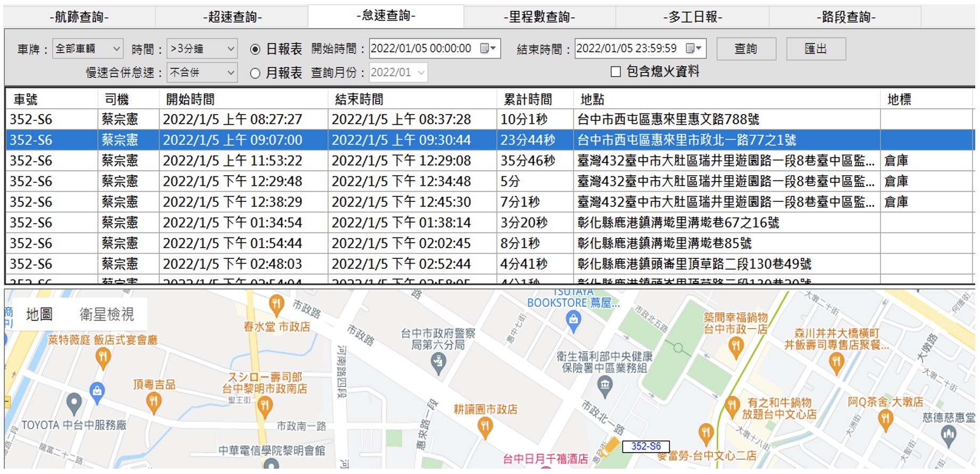The width and height of the screenshot is (980, 474).
Task: Click TSUTAYA BOOKSTORE shopping pin
Action: click(x=573, y=321)
